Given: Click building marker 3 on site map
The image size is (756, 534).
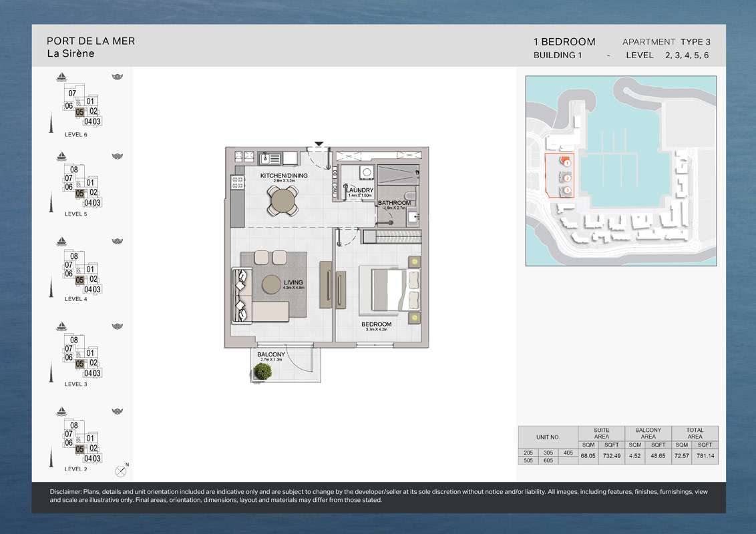Looking at the screenshot, I should pos(566,191).
